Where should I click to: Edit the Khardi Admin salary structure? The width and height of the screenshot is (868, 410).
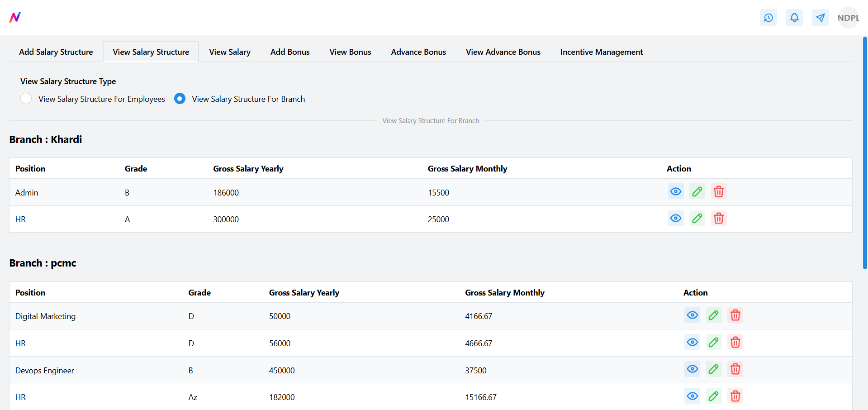coord(697,191)
